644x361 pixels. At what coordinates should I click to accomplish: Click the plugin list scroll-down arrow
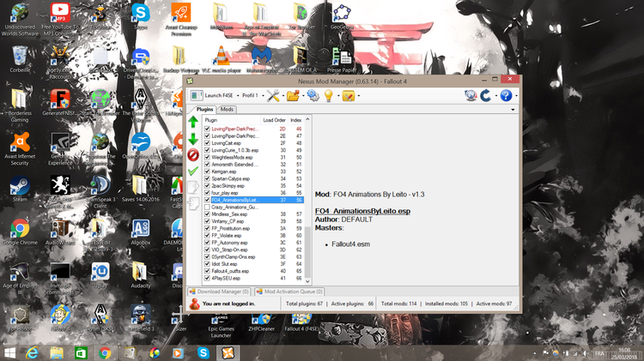coord(307,282)
